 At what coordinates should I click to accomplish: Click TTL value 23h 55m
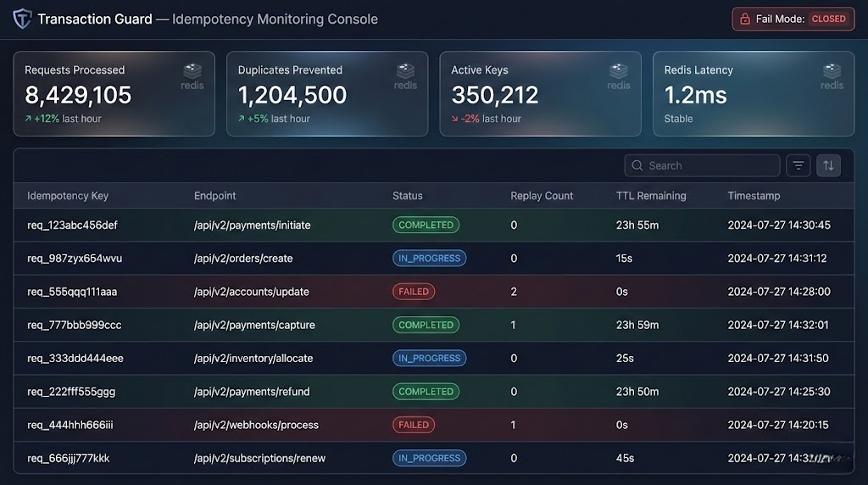tap(637, 225)
